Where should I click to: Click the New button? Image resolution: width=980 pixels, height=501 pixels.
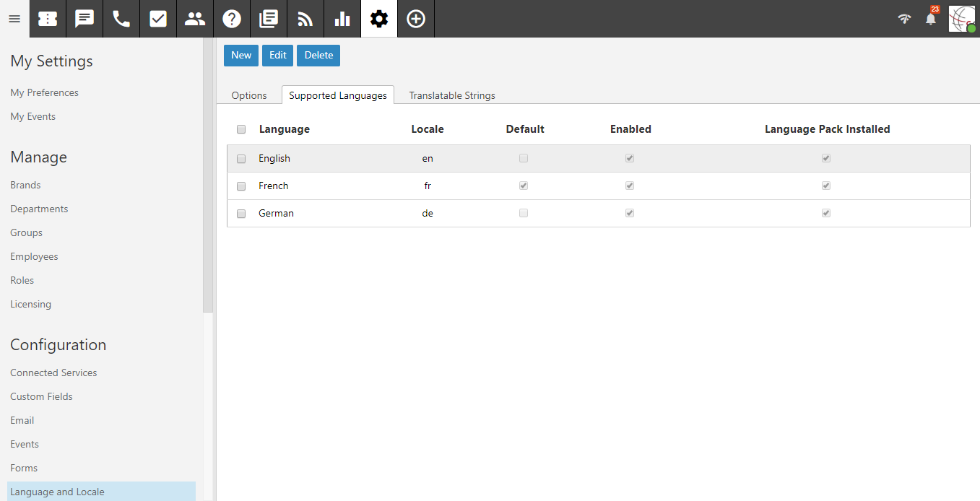(x=241, y=56)
